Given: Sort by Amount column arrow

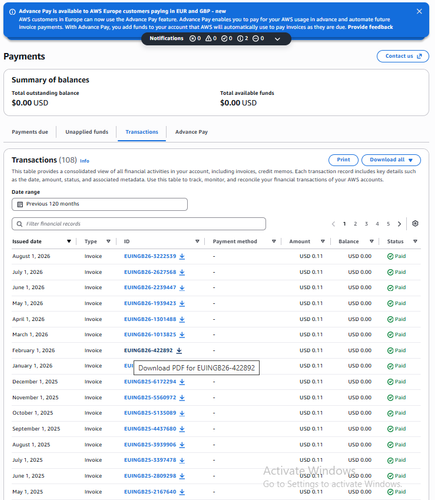Looking at the screenshot, I should tap(323, 241).
